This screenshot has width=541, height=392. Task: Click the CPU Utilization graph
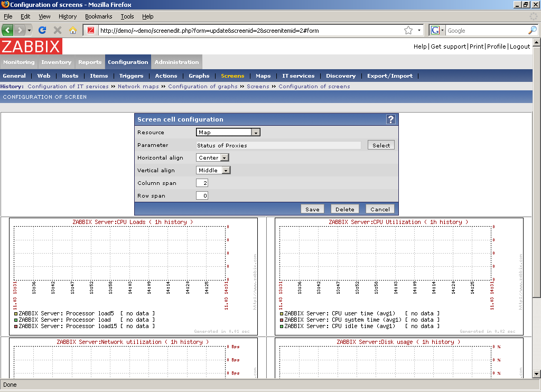pos(399,276)
